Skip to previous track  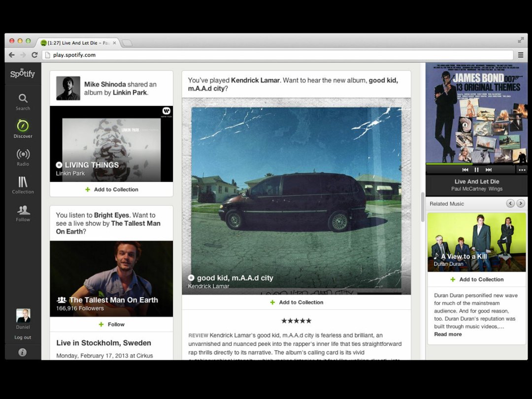pyautogui.click(x=465, y=169)
